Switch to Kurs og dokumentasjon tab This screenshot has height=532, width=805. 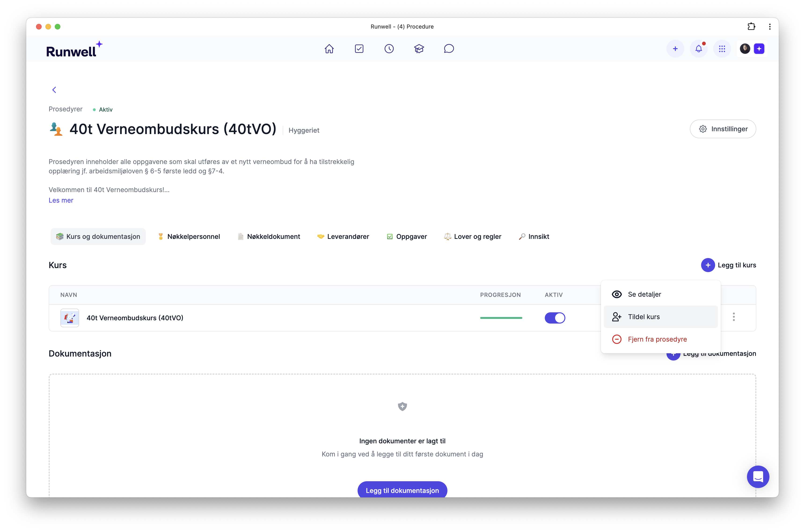[x=98, y=237]
